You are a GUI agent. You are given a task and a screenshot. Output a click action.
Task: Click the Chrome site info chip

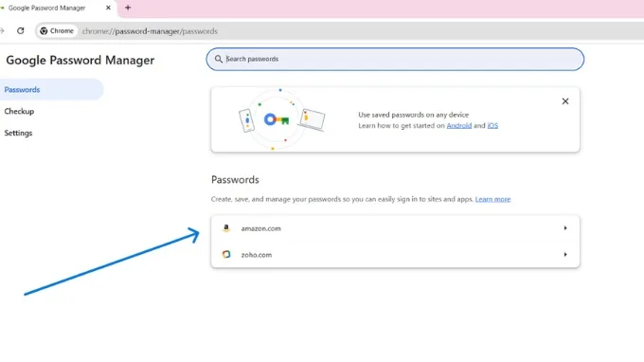(x=57, y=31)
